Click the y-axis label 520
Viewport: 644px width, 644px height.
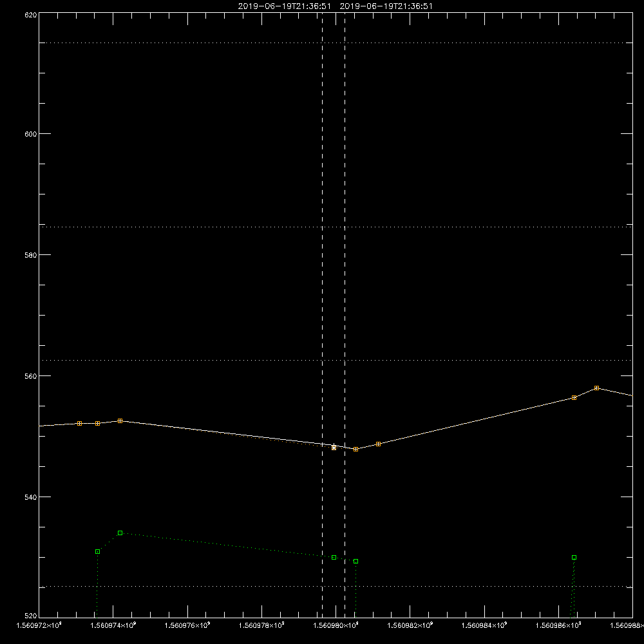click(x=31, y=616)
